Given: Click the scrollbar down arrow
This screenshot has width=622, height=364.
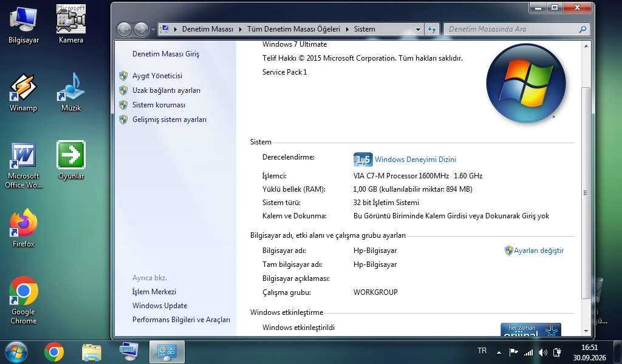Looking at the screenshot, I should click(586, 331).
